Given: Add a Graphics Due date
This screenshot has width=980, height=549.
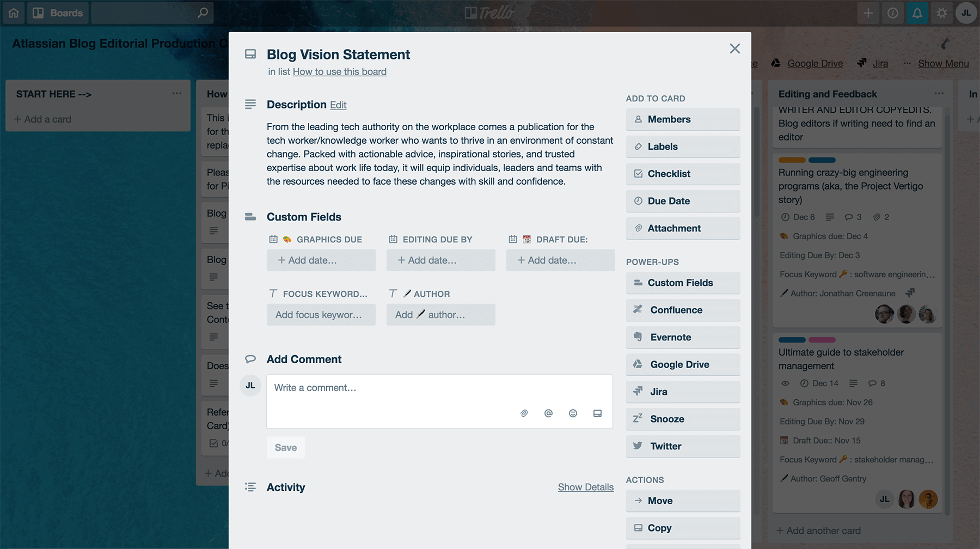Looking at the screenshot, I should click(x=321, y=260).
